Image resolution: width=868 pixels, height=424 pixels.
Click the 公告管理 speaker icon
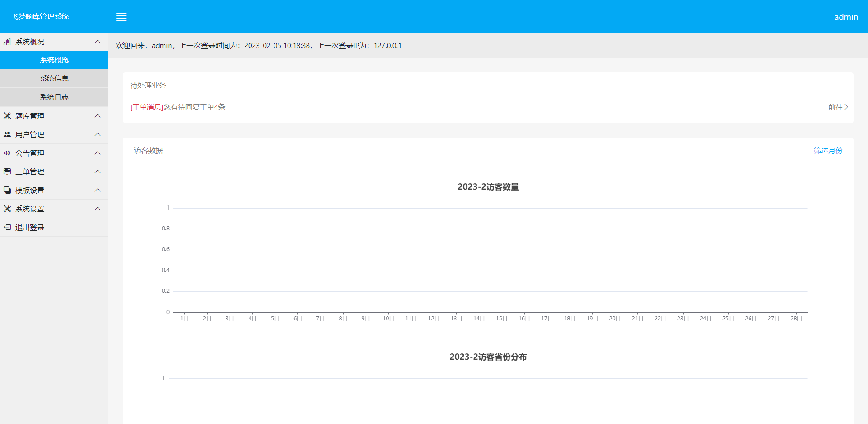(7, 153)
